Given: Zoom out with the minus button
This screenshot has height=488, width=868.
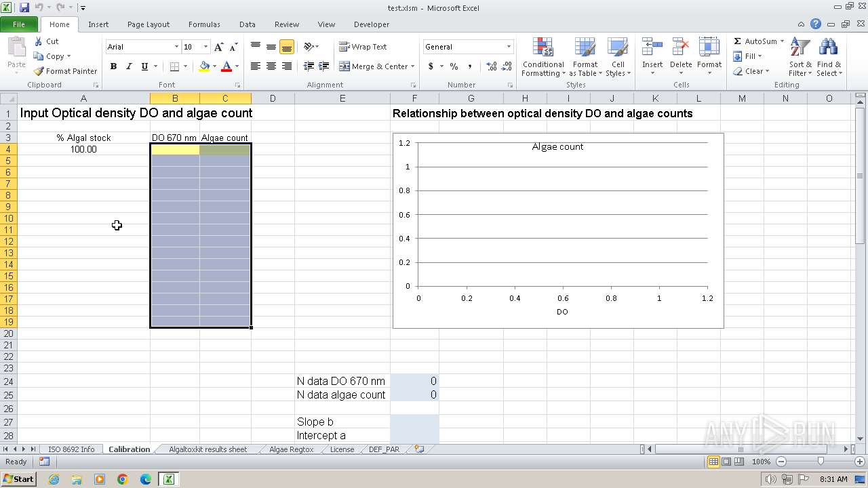Looking at the screenshot, I should [781, 462].
